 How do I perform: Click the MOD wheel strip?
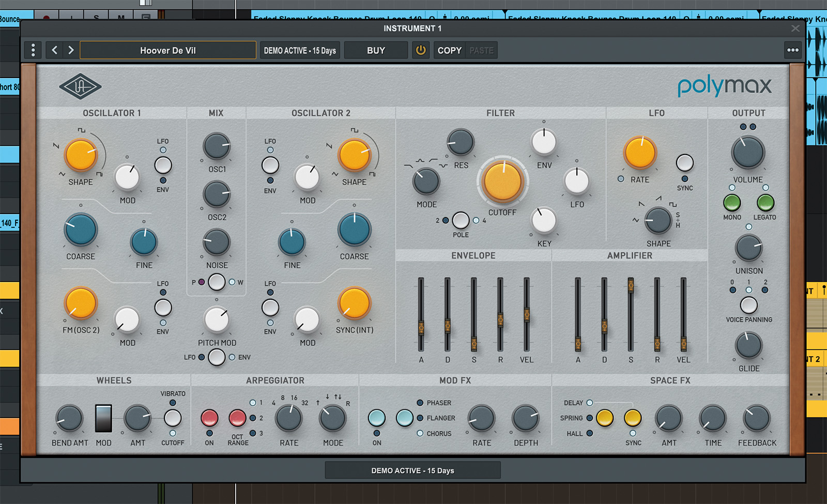coord(103,419)
